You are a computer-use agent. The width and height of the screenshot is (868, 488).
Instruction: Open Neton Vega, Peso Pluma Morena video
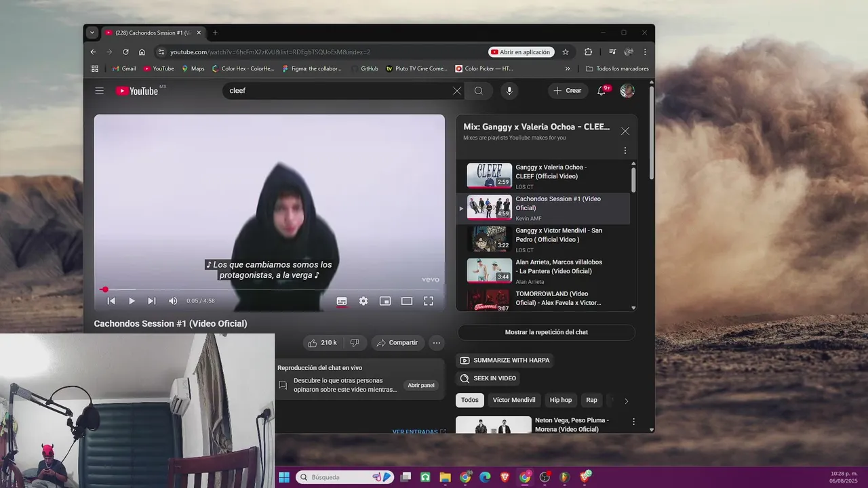[572, 425]
